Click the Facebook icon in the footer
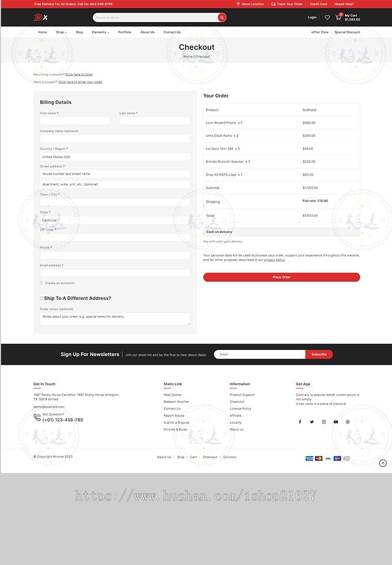This screenshot has height=565, width=392. click(300, 422)
